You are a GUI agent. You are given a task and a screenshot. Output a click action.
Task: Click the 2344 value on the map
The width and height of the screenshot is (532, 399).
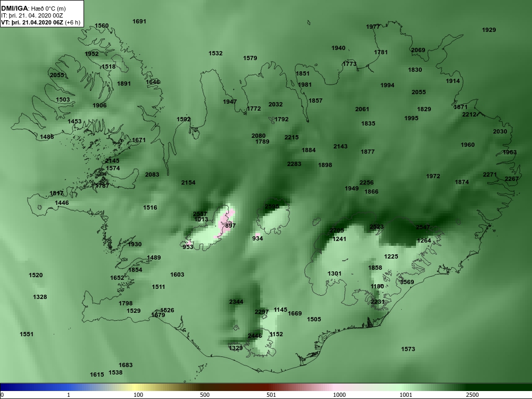click(x=236, y=302)
